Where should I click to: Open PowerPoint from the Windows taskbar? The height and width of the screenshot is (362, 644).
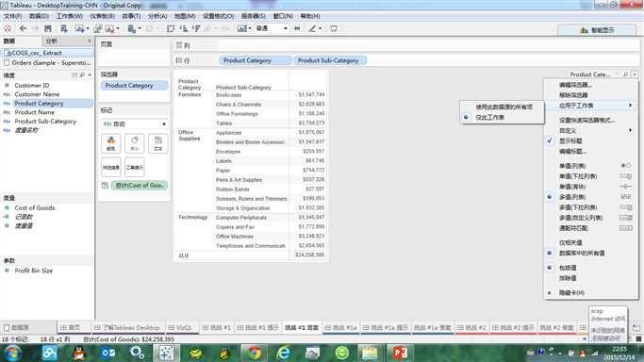point(400,353)
